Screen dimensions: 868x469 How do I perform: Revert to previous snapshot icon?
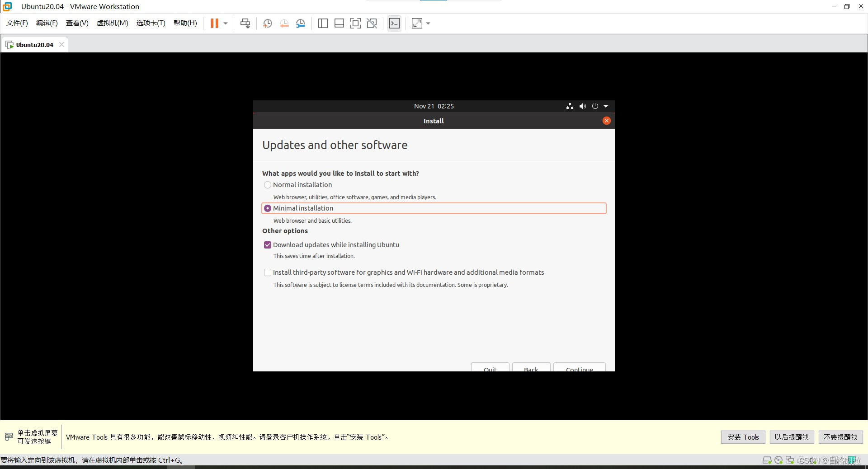pos(284,23)
